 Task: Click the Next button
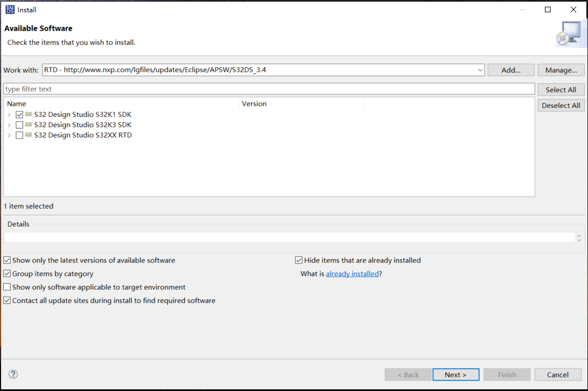pyautogui.click(x=455, y=375)
